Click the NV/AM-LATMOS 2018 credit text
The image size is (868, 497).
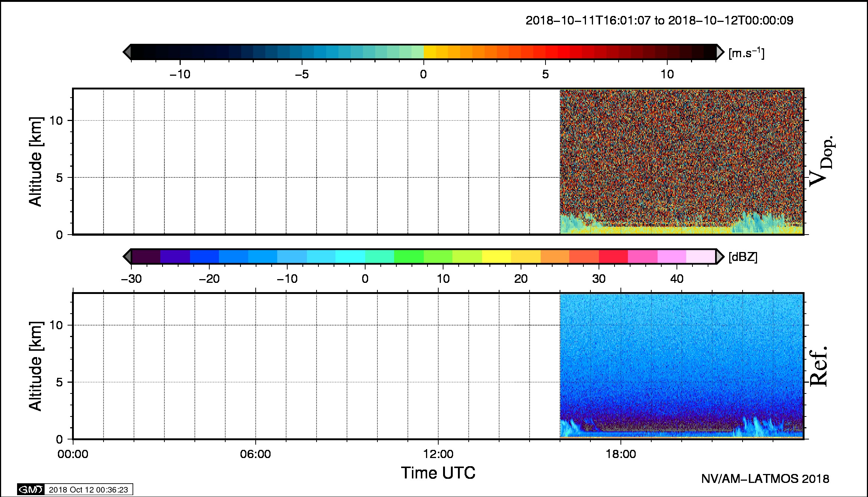(765, 479)
